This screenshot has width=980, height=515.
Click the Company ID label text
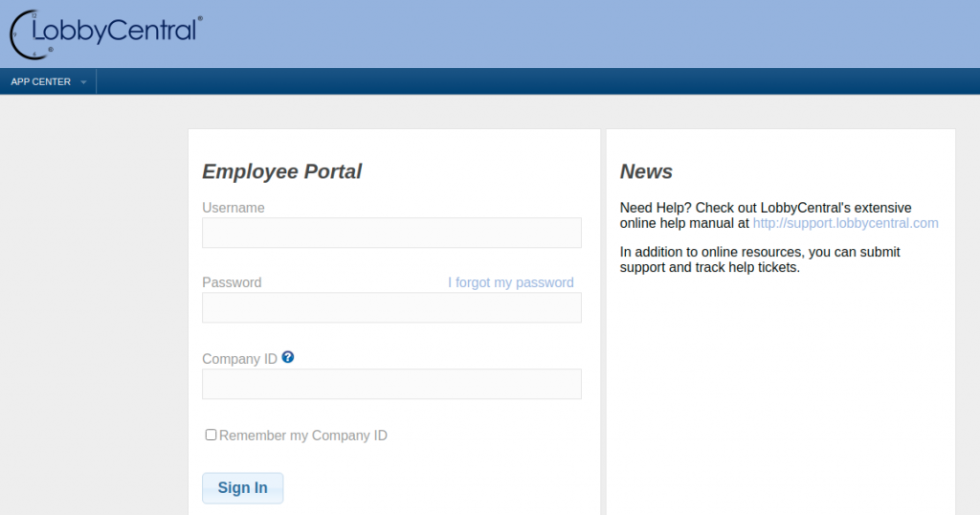[x=239, y=359]
